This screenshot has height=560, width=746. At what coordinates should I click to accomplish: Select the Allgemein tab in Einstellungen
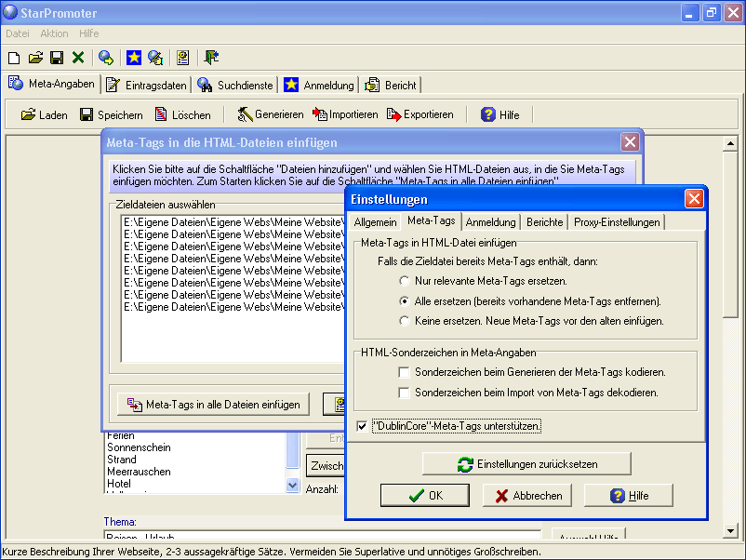(375, 222)
